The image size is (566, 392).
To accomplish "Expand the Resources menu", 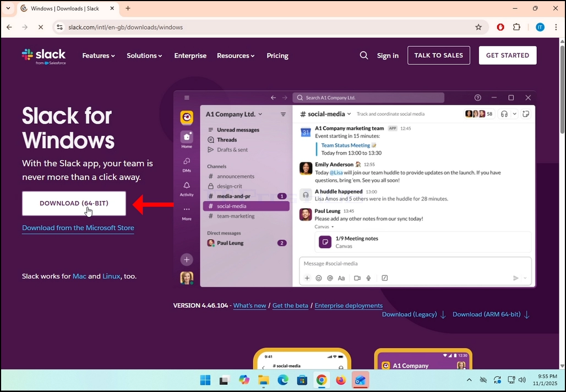I will [x=236, y=56].
